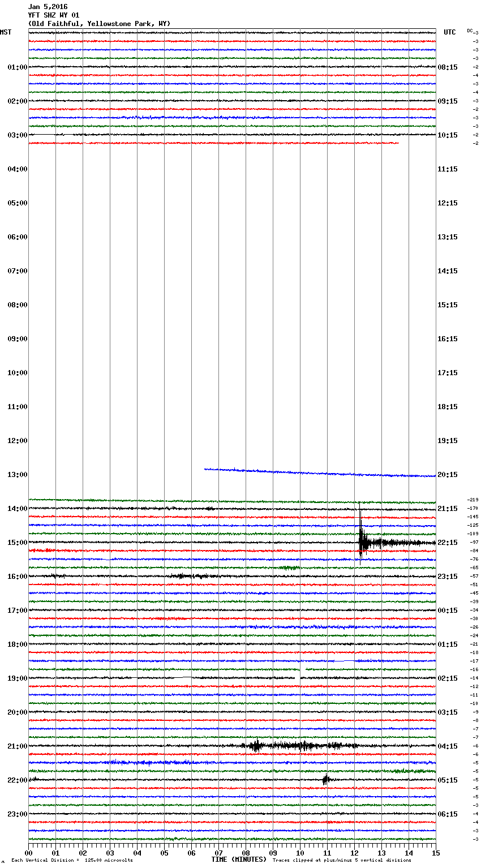Select the 03:00 MST time label

pyautogui.click(x=18, y=135)
